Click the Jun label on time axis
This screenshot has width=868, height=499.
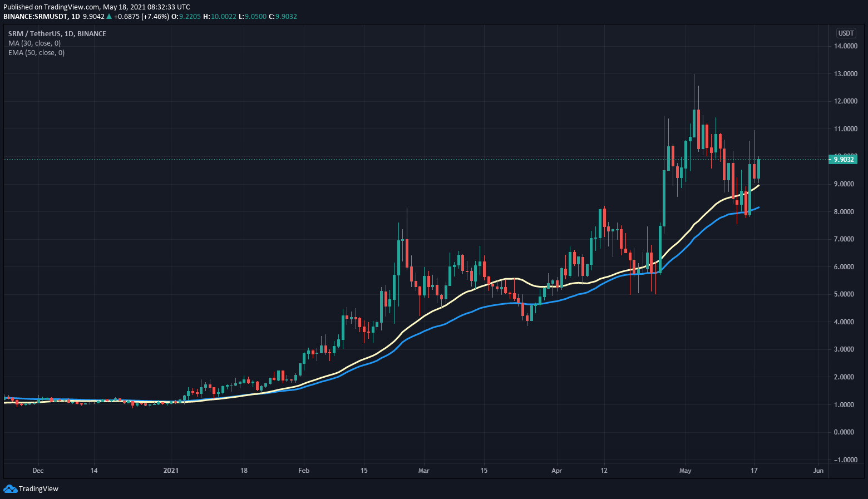click(818, 471)
